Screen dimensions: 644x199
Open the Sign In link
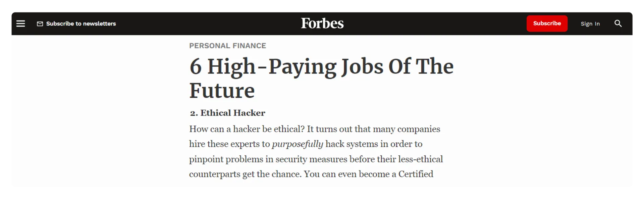pos(590,24)
